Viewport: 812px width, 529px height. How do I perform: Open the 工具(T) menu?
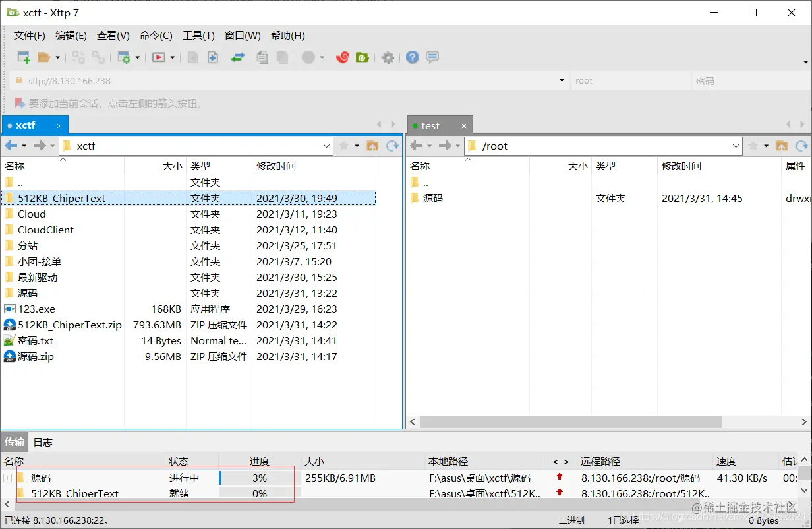[198, 36]
